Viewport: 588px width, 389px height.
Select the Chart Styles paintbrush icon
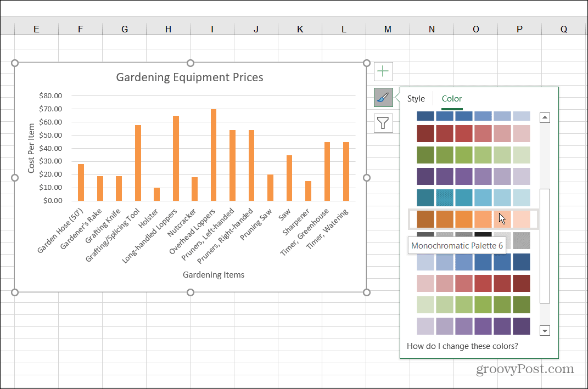click(x=383, y=97)
